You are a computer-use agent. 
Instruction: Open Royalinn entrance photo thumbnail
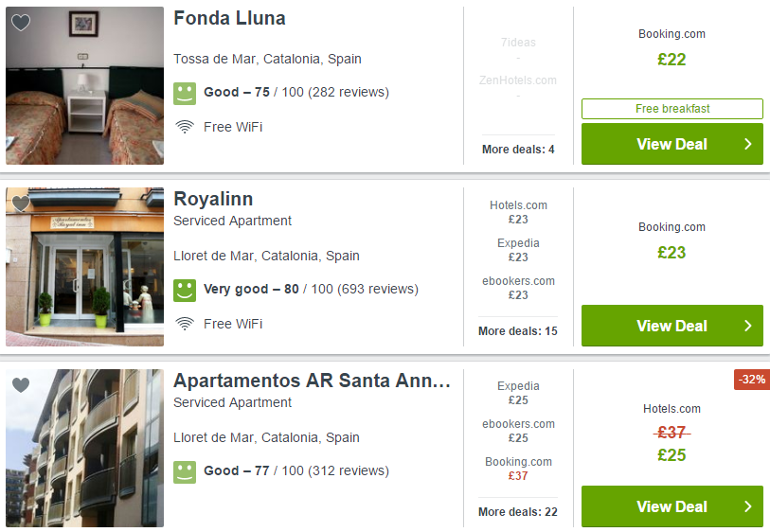click(x=84, y=267)
